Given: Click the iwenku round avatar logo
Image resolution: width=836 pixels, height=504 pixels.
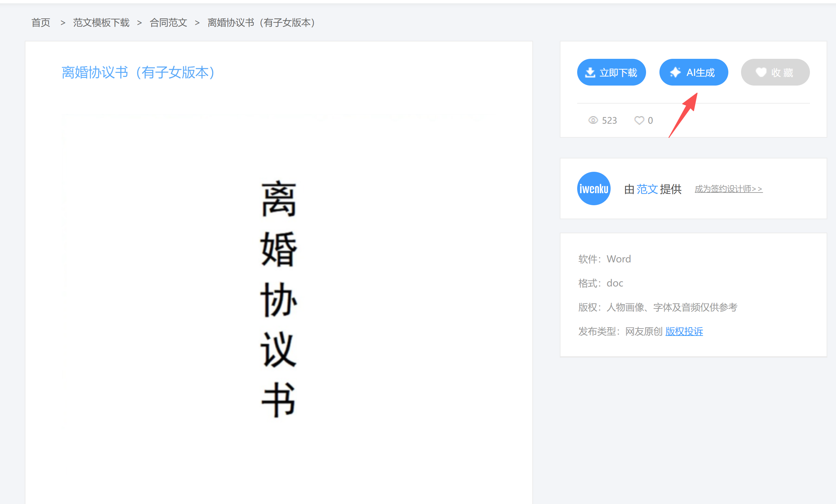Looking at the screenshot, I should pos(594,188).
